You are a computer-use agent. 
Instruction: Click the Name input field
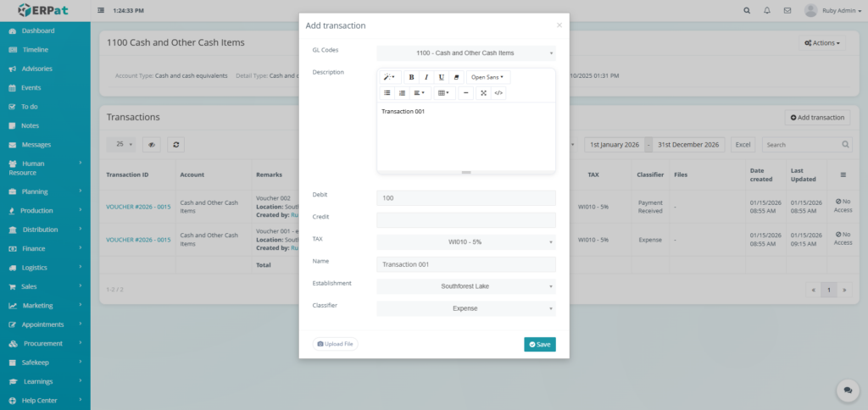466,264
